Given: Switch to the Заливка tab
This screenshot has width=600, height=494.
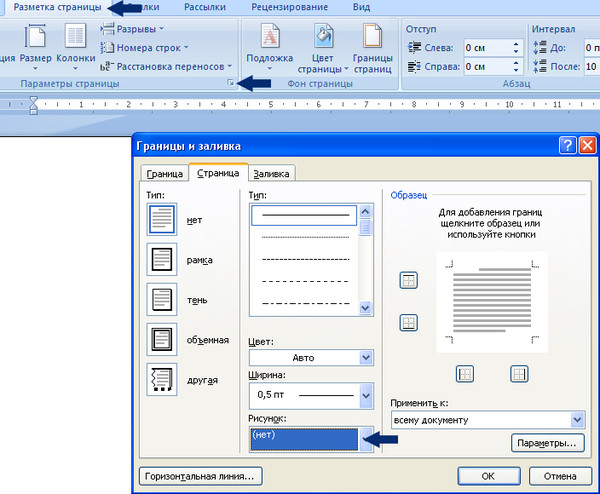Looking at the screenshot, I should point(271,173).
